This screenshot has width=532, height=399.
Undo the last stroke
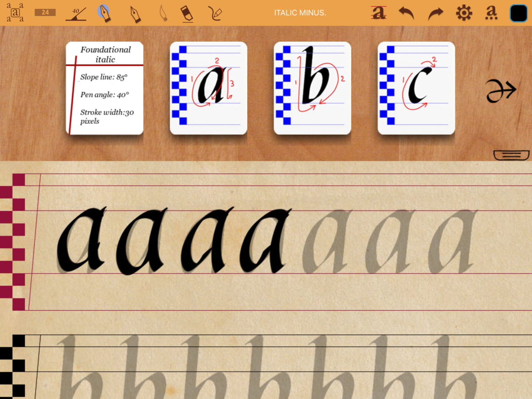[406, 13]
